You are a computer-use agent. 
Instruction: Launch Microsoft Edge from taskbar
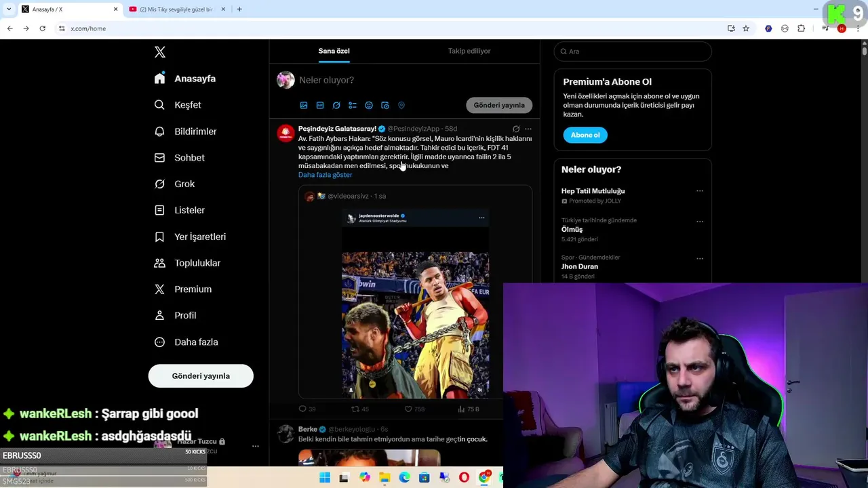(x=405, y=478)
